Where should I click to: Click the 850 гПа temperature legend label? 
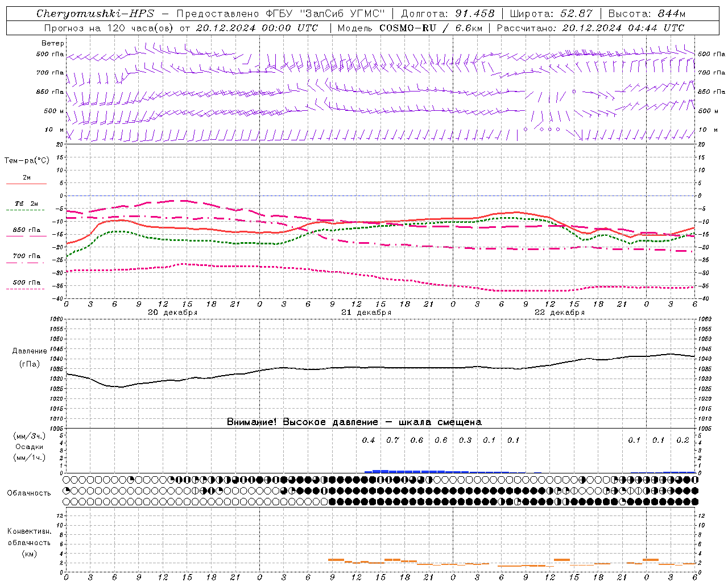point(27,230)
